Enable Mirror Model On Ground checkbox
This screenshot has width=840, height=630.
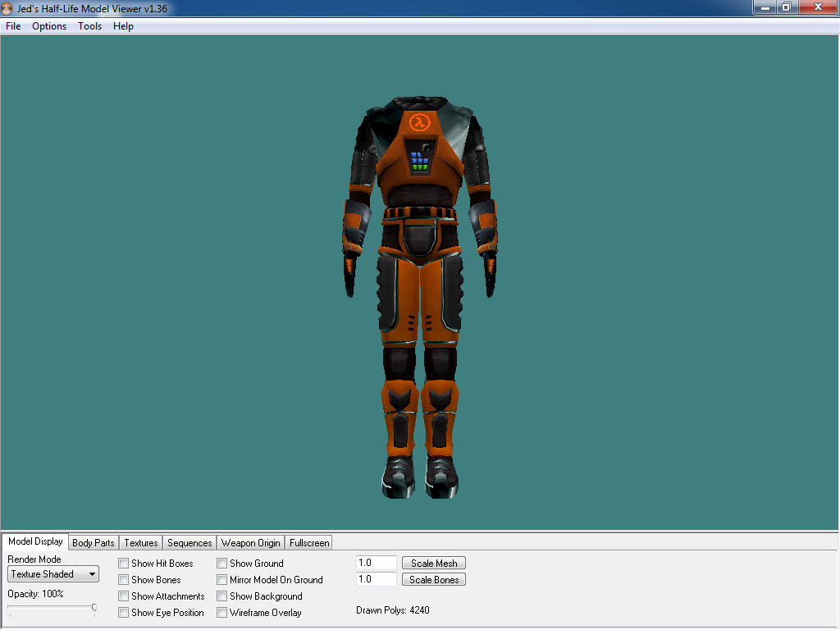pyautogui.click(x=221, y=580)
